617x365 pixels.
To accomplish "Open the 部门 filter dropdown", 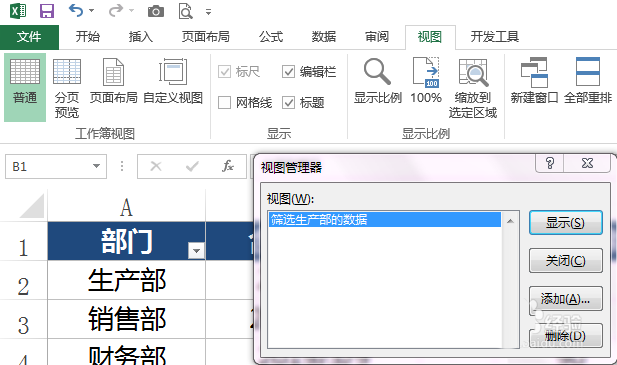I will (x=196, y=250).
